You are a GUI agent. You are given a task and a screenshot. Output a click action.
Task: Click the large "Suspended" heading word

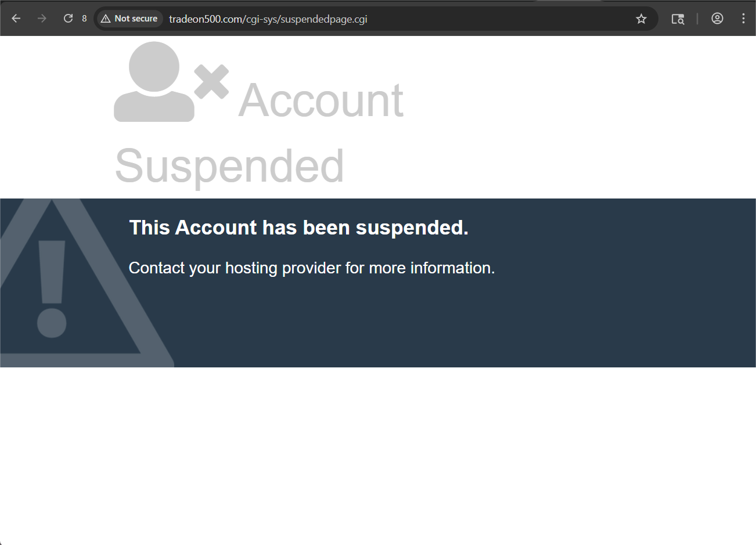point(230,167)
